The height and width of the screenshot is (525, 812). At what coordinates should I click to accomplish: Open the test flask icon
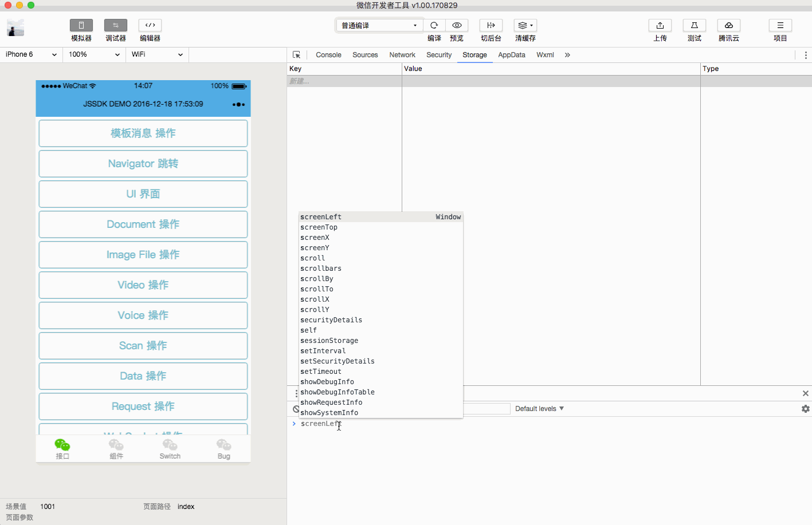695,25
